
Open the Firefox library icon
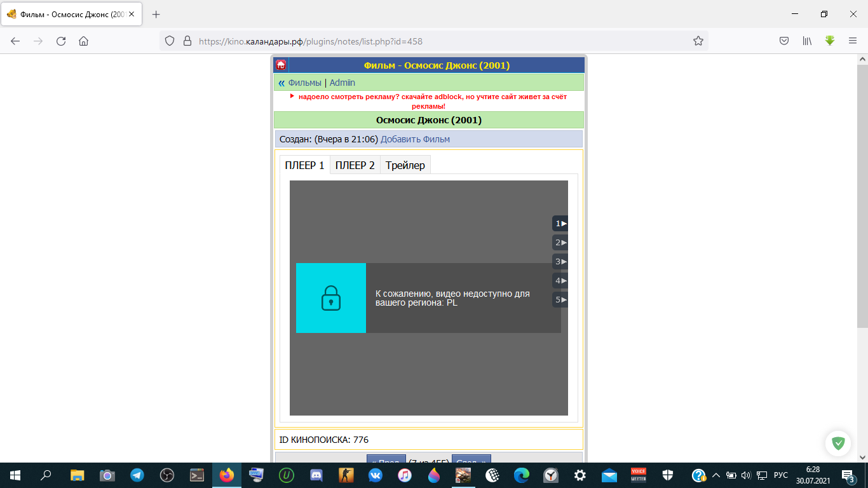click(x=807, y=41)
